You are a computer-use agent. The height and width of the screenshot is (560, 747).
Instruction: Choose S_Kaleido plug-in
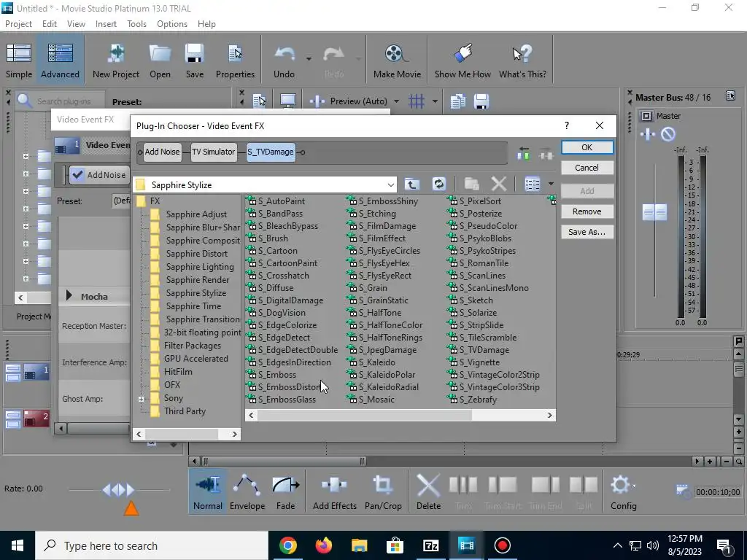376,362
